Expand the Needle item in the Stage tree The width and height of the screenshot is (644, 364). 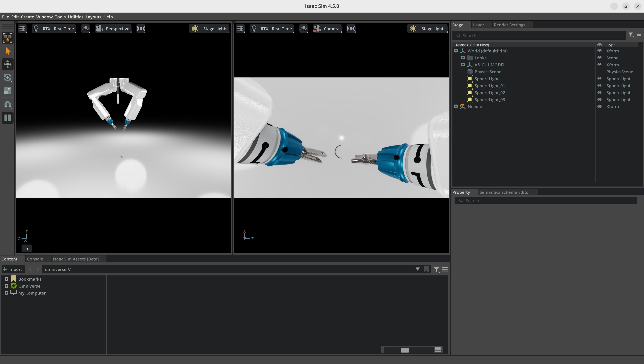[456, 106]
